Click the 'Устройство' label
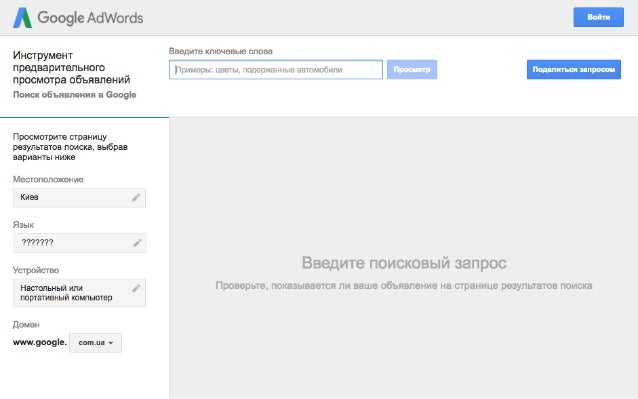 coord(36,270)
